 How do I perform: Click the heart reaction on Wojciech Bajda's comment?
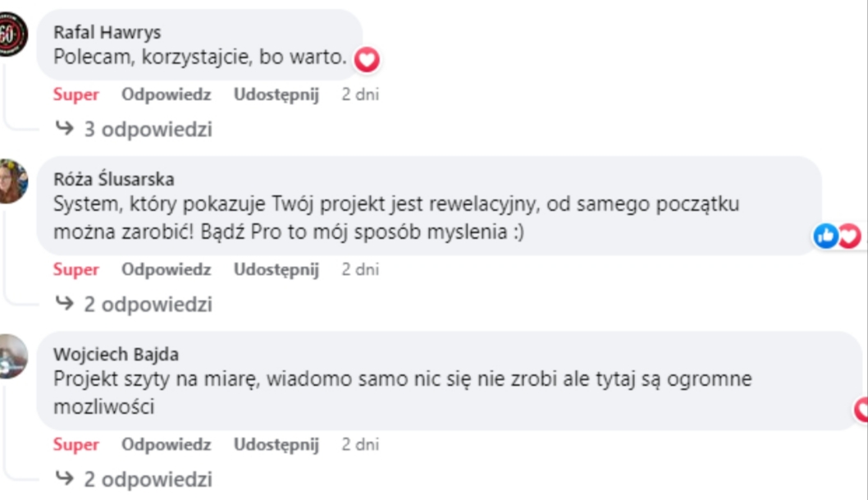tap(861, 409)
